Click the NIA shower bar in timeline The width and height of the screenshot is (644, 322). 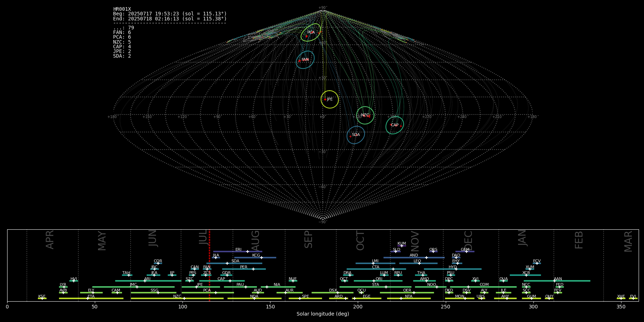[278, 287]
